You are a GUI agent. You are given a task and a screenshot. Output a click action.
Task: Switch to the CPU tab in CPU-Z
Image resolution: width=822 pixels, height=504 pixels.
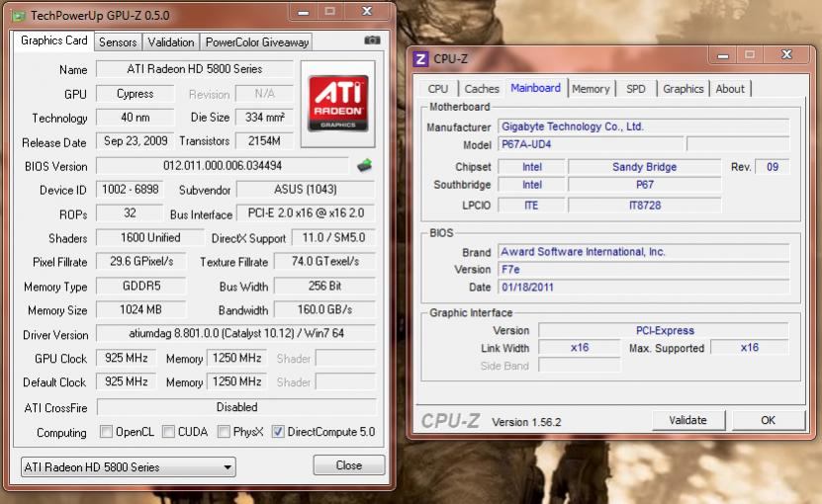click(438, 89)
